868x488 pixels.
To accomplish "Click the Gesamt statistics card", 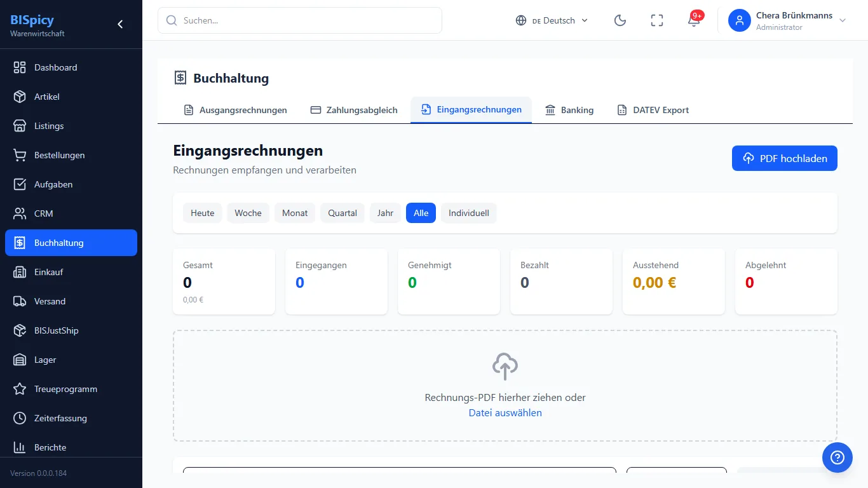I will tap(224, 281).
